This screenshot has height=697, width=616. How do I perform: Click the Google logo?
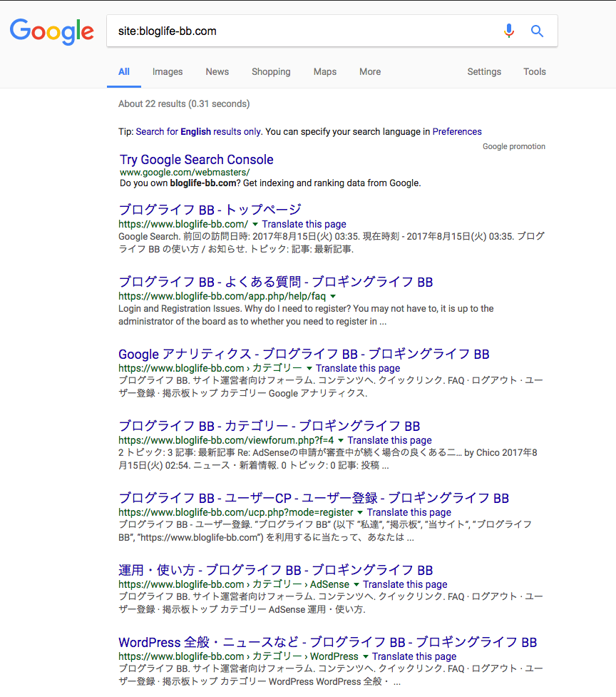[51, 31]
